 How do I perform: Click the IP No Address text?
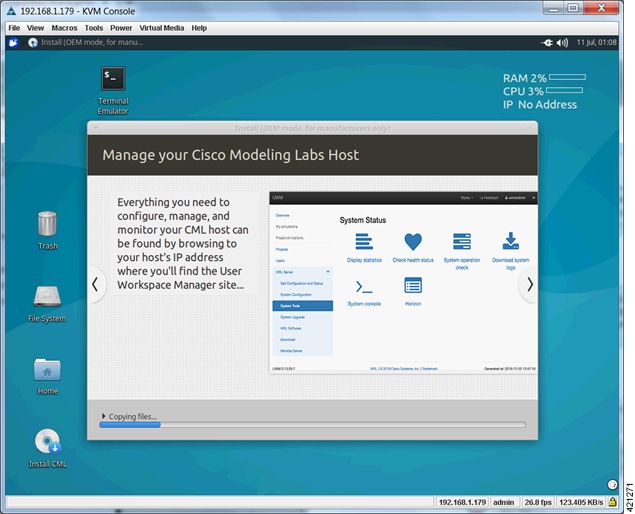(x=540, y=105)
